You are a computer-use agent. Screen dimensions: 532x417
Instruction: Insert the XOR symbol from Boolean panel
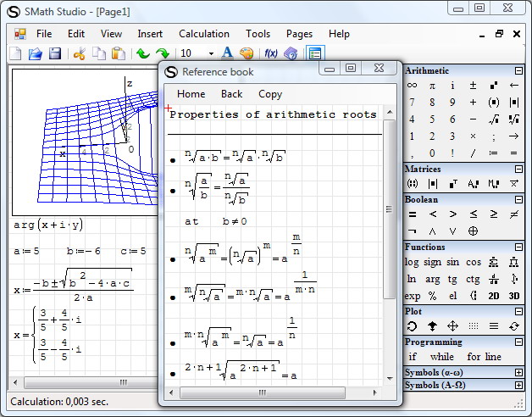pos(473,231)
